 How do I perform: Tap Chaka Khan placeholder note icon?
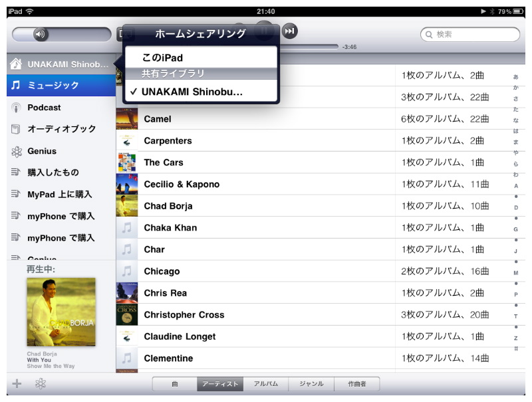[127, 227]
